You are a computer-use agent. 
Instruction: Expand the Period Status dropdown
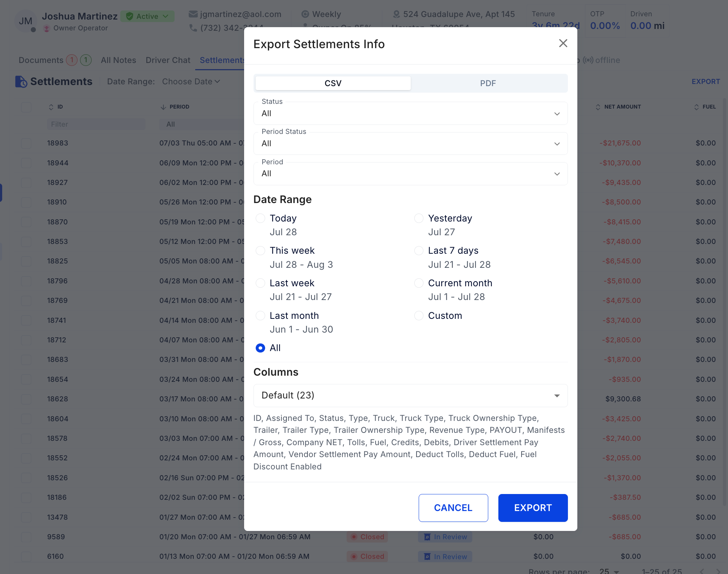tap(410, 144)
